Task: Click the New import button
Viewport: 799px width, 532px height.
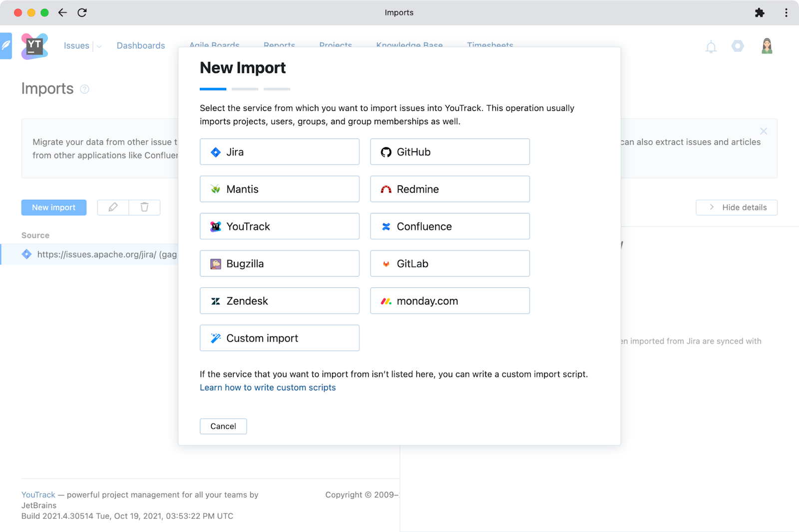Action: pyautogui.click(x=54, y=208)
